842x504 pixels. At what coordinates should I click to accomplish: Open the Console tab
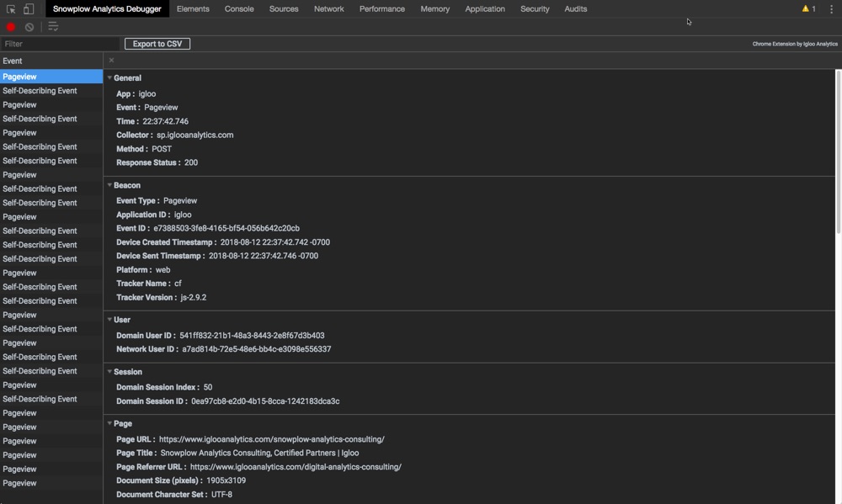(x=239, y=8)
